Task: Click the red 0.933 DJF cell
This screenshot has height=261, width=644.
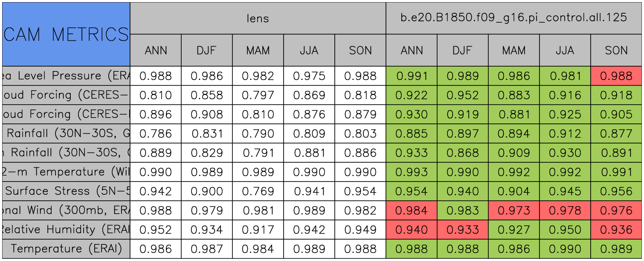Action: click(x=462, y=230)
